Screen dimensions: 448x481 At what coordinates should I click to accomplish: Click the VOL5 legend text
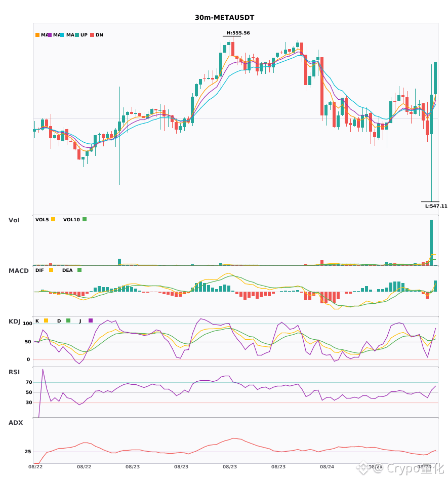(42, 220)
